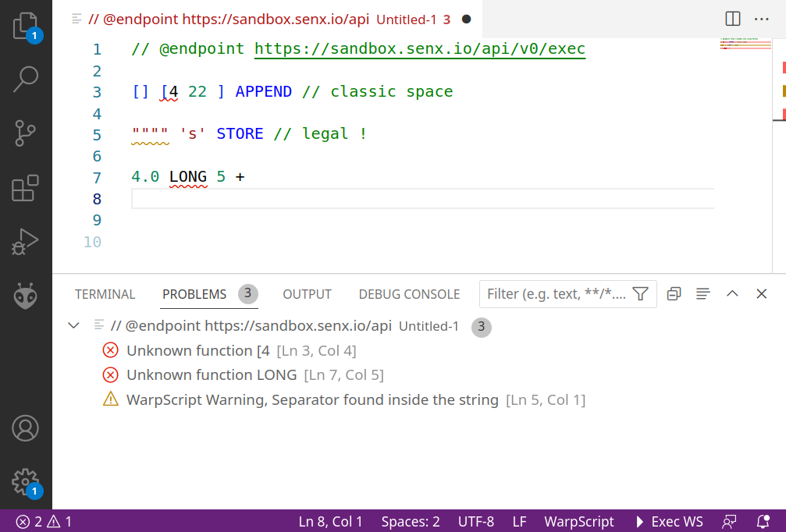Open the Search view
786x532 pixels.
click(26, 79)
